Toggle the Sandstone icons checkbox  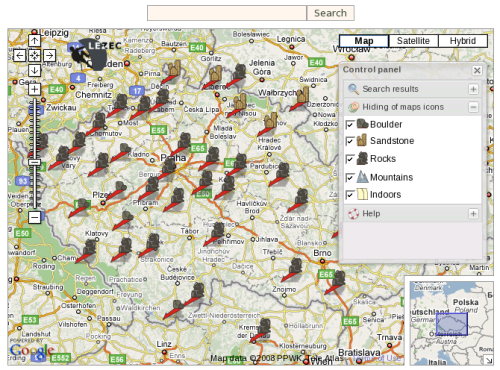coord(350,141)
